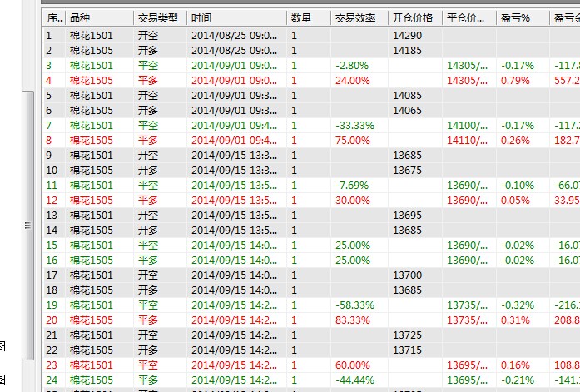Click the -2.80% efficiency cell in row 3
Screen dimensions: 580x392
tap(352, 66)
